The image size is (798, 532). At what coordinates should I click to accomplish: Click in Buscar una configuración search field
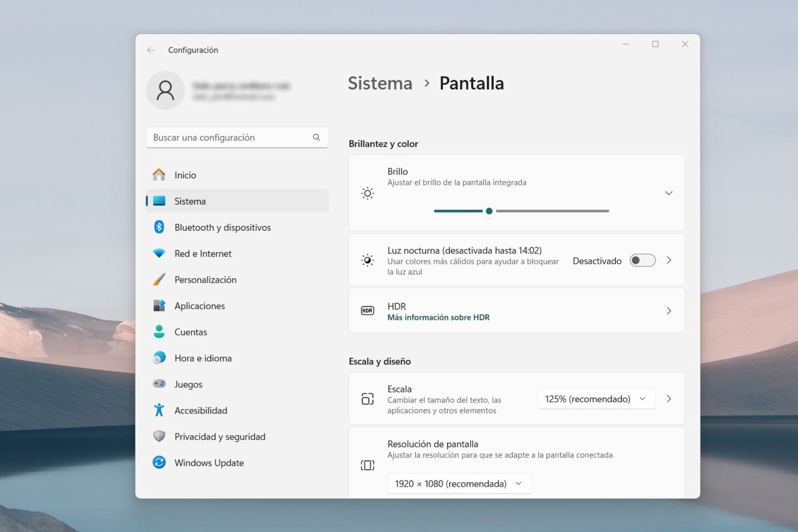pyautogui.click(x=237, y=137)
